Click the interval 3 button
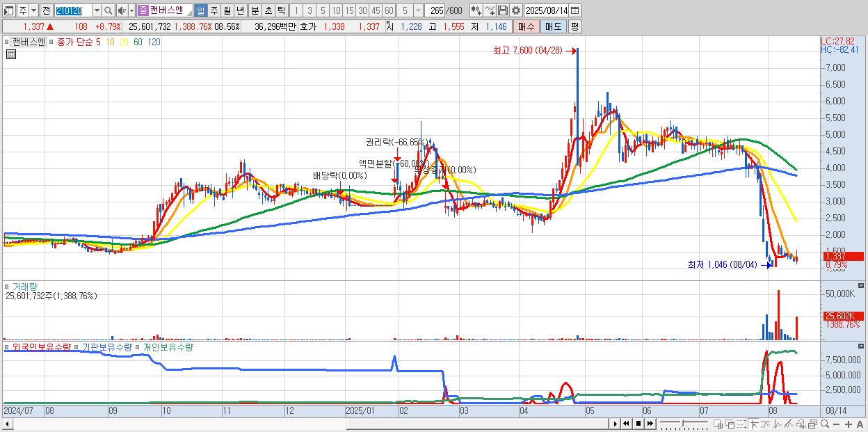Screen dimensions: 868x432 310,10
